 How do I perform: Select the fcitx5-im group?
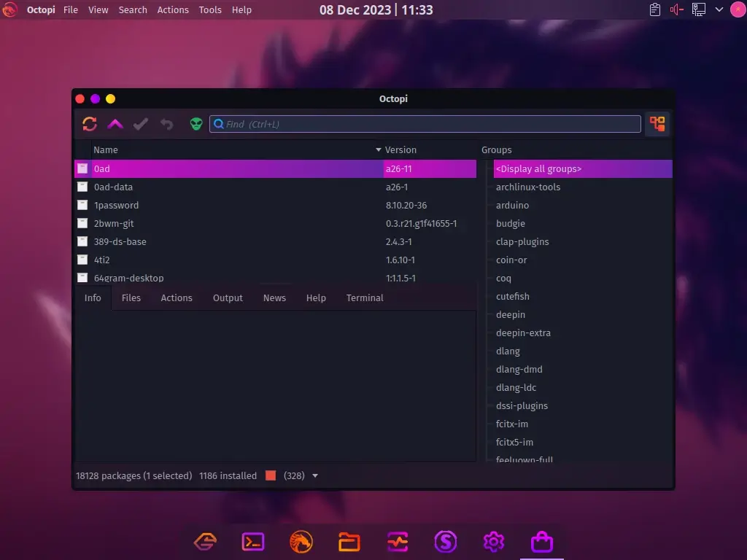tap(514, 442)
